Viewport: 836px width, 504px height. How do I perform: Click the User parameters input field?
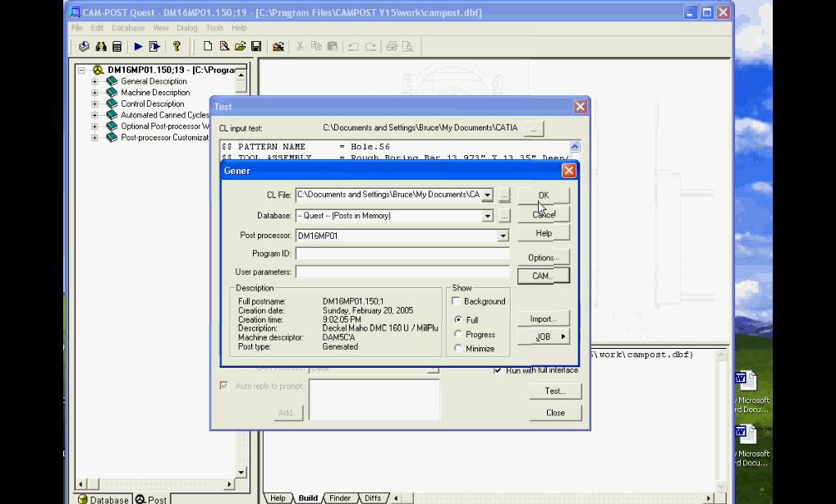click(x=402, y=272)
